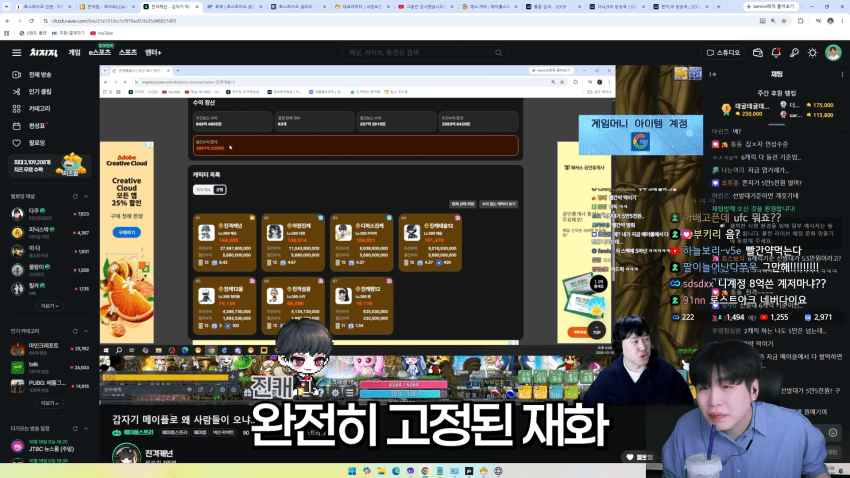Open the cheese wallet icon in header
Image resolution: width=850 pixels, height=478 pixels.
(x=758, y=53)
